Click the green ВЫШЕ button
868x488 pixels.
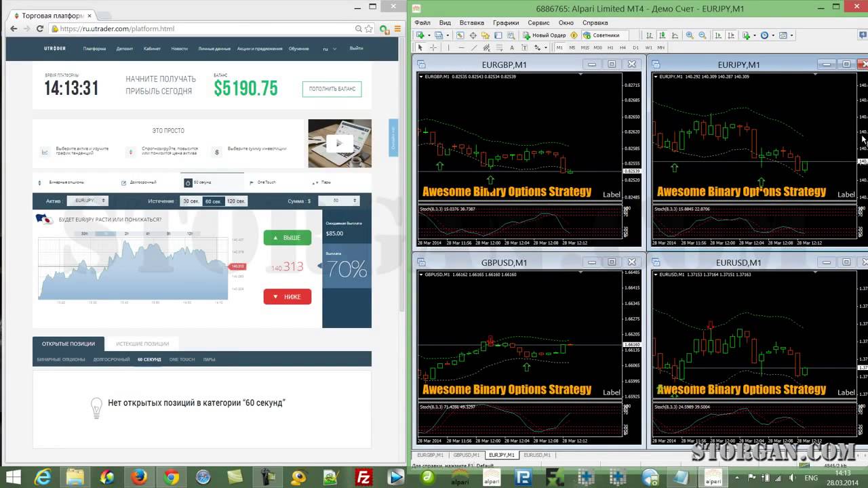coord(288,238)
